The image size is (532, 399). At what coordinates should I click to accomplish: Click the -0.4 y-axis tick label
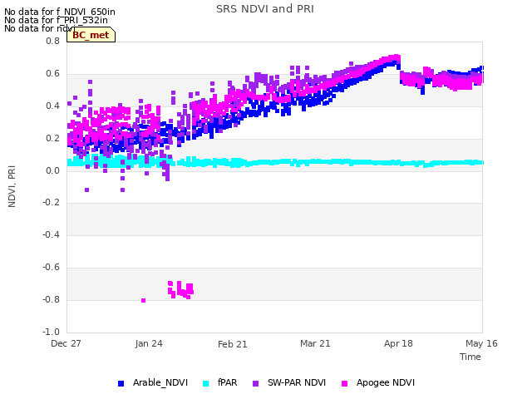[51, 234]
